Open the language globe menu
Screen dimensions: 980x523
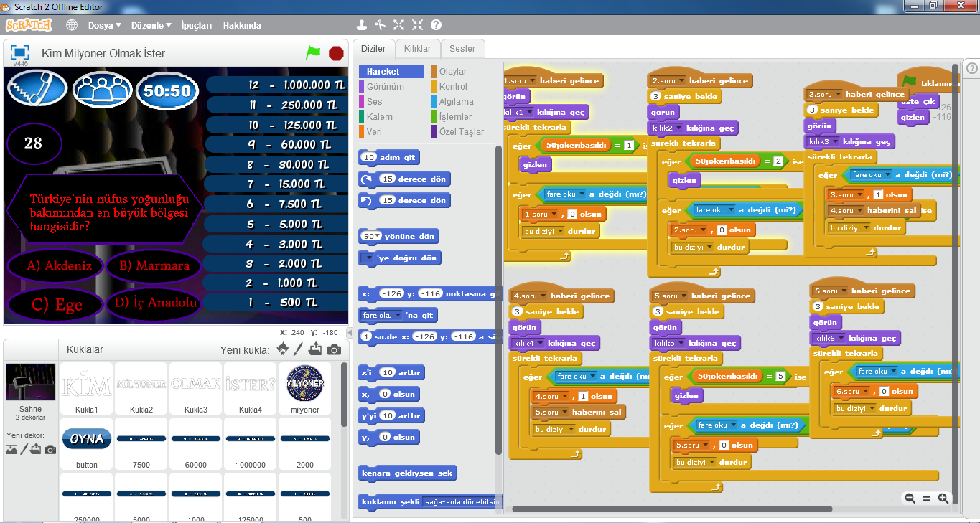tap(72, 25)
